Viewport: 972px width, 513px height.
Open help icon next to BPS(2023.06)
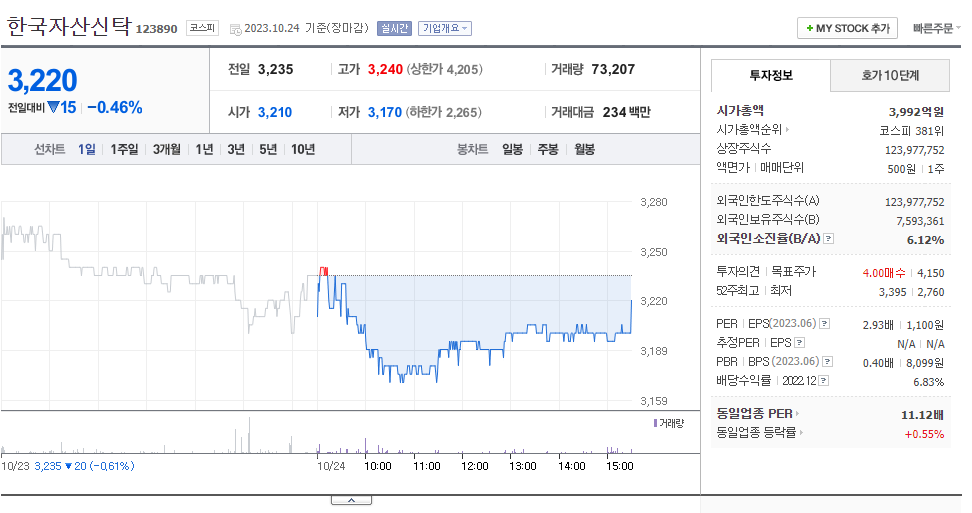click(828, 362)
